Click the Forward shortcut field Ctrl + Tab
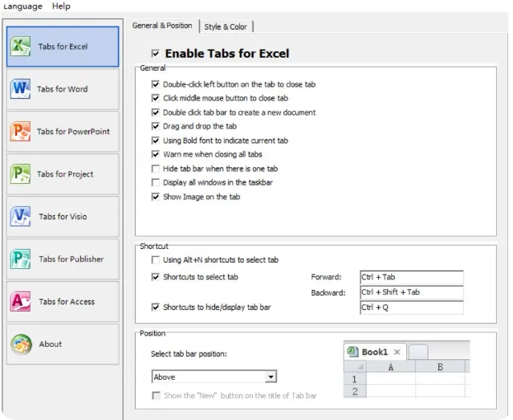The height and width of the screenshot is (420, 513). (x=412, y=277)
